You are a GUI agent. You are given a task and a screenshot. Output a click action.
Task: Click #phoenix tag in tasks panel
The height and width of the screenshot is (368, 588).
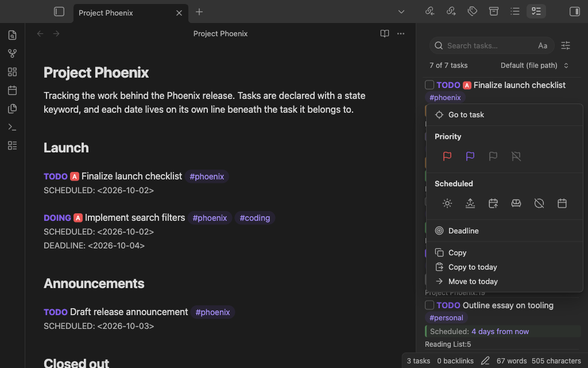pos(445,97)
